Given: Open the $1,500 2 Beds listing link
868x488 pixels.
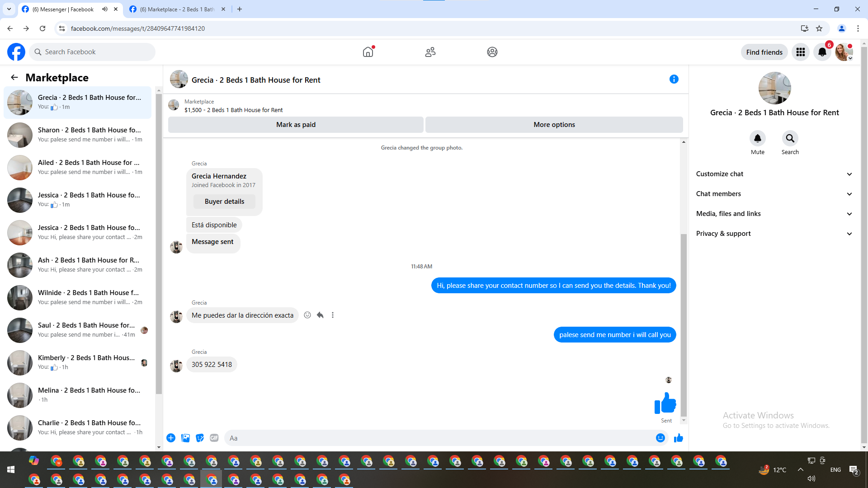Looking at the screenshot, I should pos(233,110).
